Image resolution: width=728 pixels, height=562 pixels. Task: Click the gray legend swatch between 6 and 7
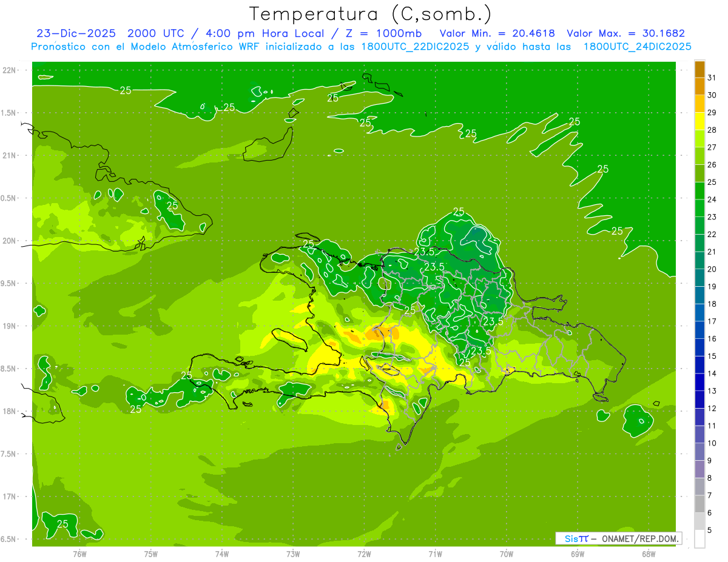click(x=699, y=504)
